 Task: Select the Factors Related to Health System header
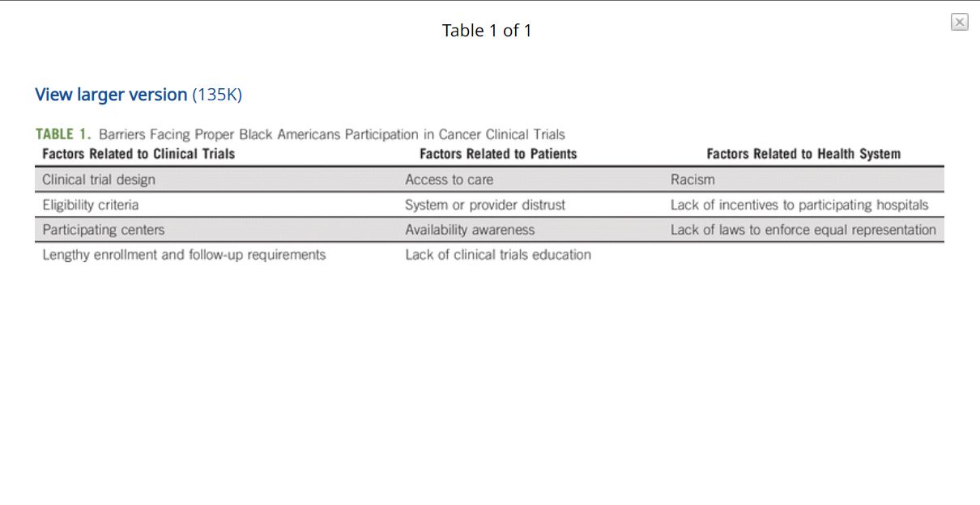click(803, 154)
